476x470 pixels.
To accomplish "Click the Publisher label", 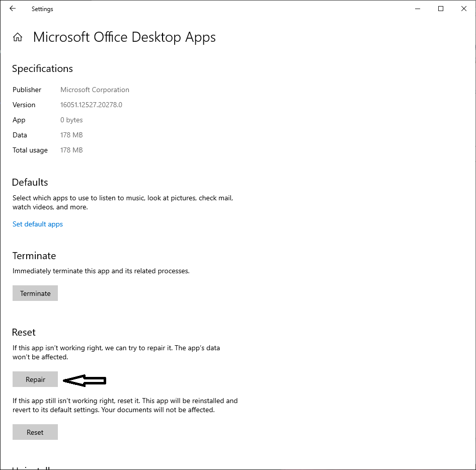I will click(27, 90).
